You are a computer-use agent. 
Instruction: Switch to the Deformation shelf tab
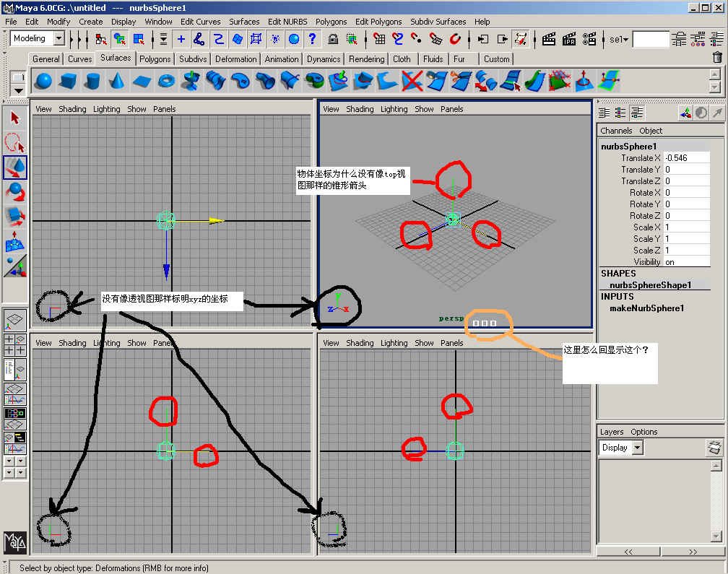[x=236, y=59]
